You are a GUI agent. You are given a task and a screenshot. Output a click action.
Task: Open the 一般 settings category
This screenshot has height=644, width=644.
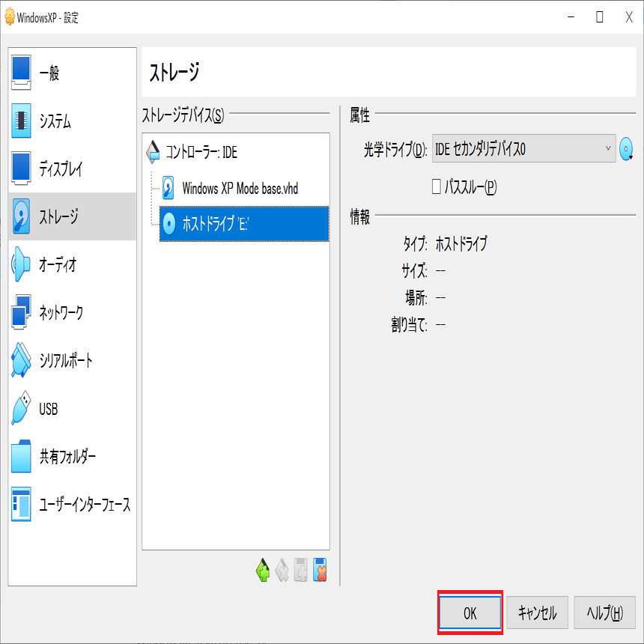(x=73, y=73)
